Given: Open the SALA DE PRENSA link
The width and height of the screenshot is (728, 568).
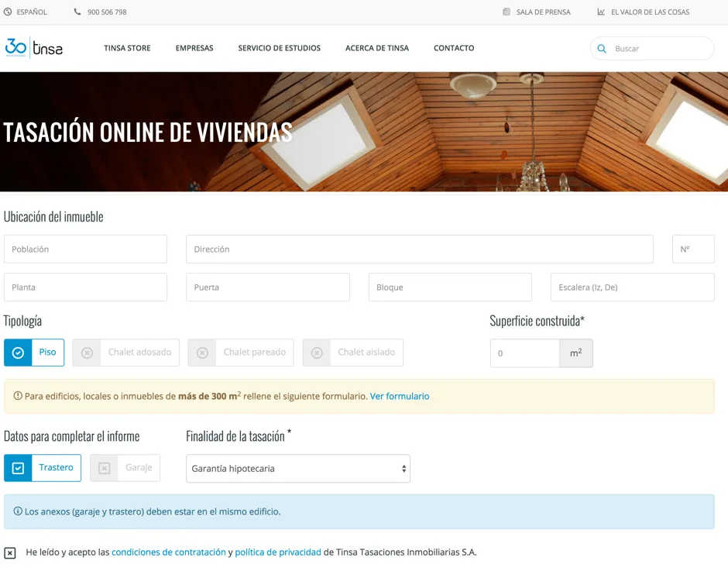Looking at the screenshot, I should click(x=543, y=12).
